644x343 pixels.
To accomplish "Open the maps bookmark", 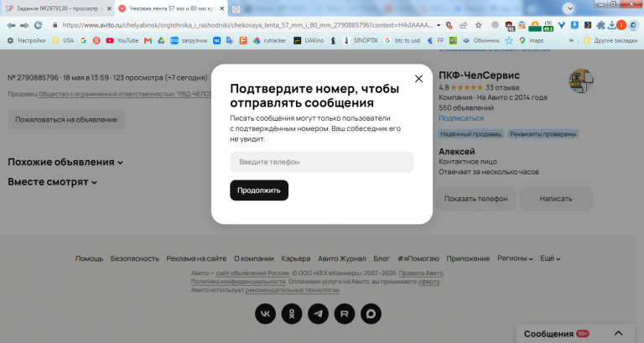I will coord(531,40).
